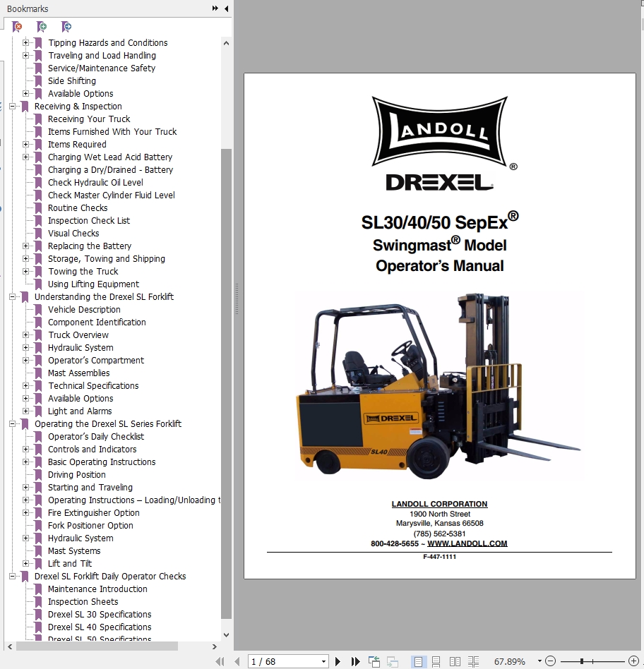Collapse the Bookmarks panel with left arrow

pyautogui.click(x=227, y=8)
